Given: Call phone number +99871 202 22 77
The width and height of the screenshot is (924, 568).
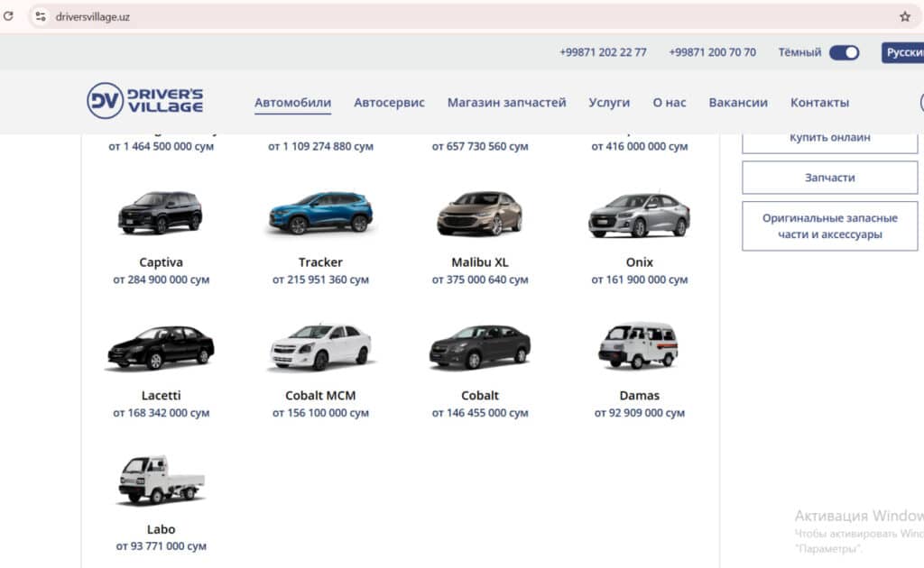Looking at the screenshot, I should coord(603,52).
